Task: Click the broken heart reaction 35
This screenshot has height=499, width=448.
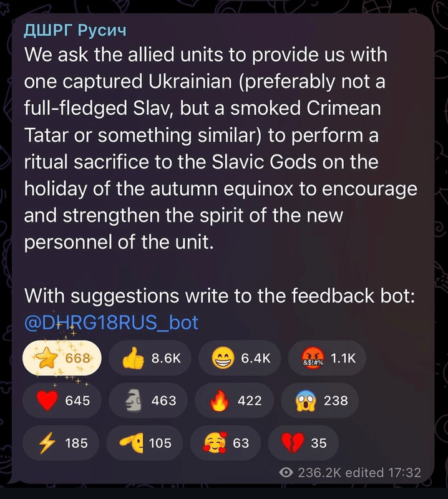Action: point(303,443)
